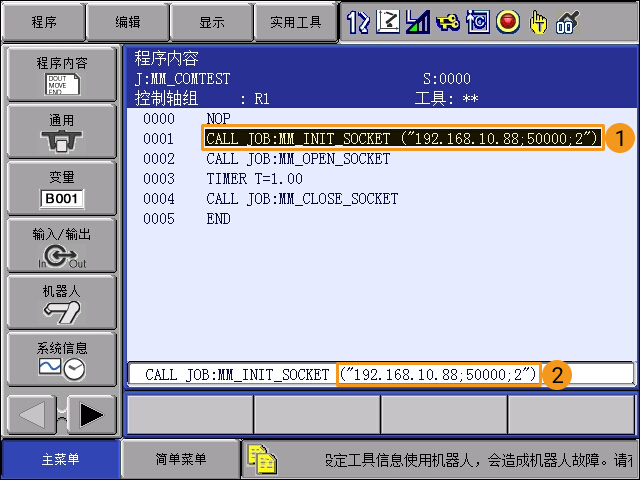Open the 编辑 menu
This screenshot has height=480, width=640.
pyautogui.click(x=127, y=22)
